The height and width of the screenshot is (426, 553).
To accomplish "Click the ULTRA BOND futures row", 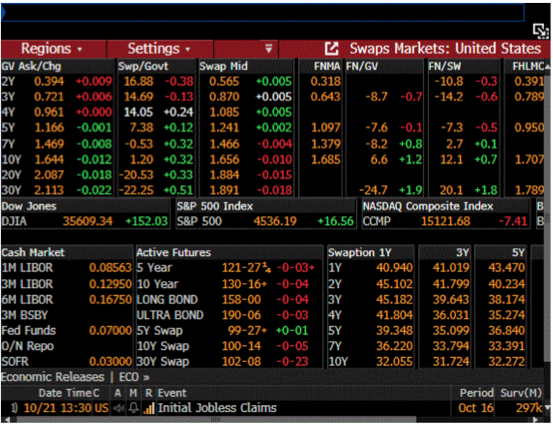I will pyautogui.click(x=229, y=315).
